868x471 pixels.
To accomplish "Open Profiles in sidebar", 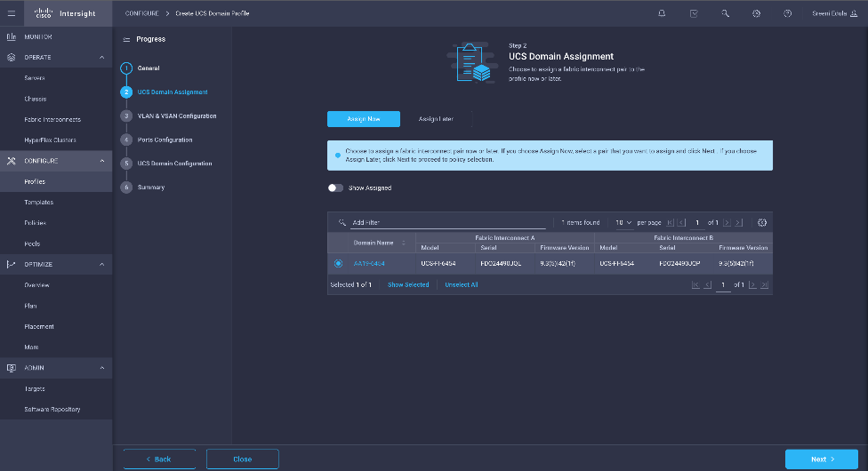I will (x=35, y=181).
